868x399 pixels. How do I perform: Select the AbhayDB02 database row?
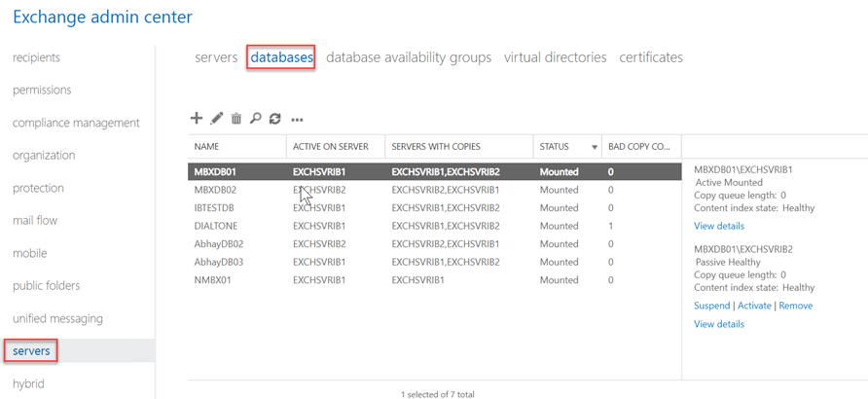pyautogui.click(x=435, y=244)
